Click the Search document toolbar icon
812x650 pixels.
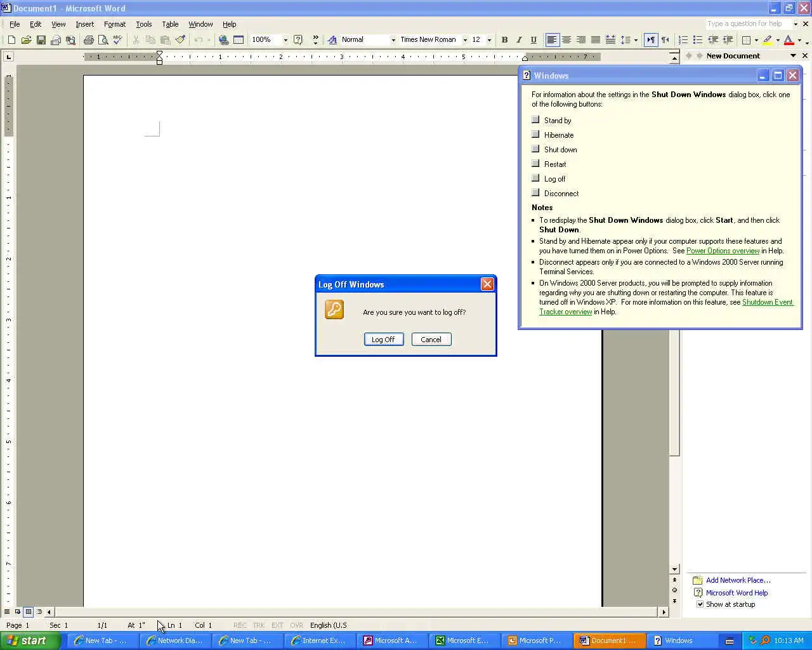click(x=70, y=40)
